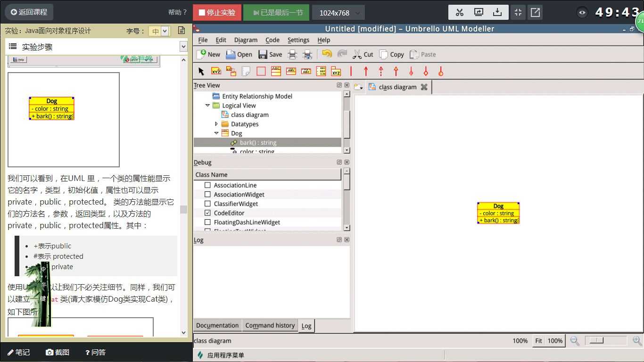Viewport: 644px width, 362px height.
Task: Choose the dashed arrow dependency tool
Action: pos(381,71)
